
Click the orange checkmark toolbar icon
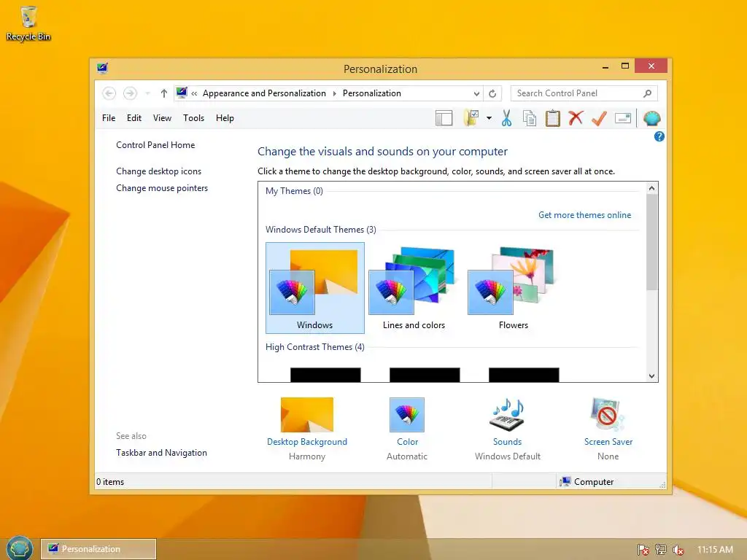(599, 118)
